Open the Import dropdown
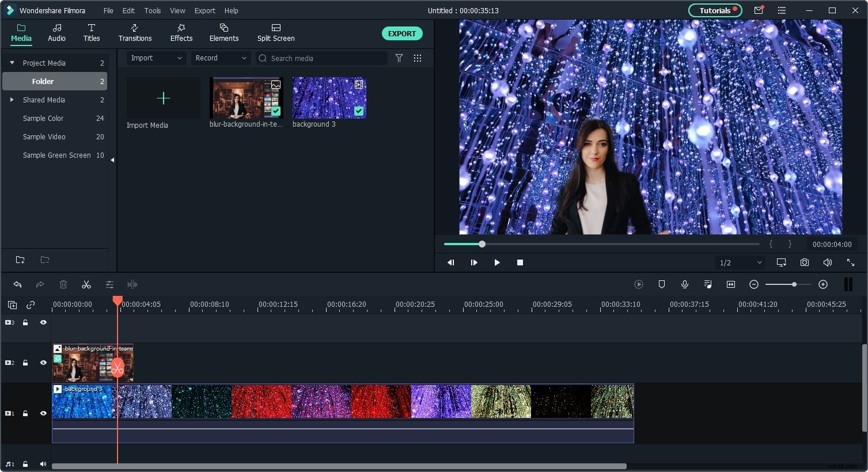 [x=156, y=58]
